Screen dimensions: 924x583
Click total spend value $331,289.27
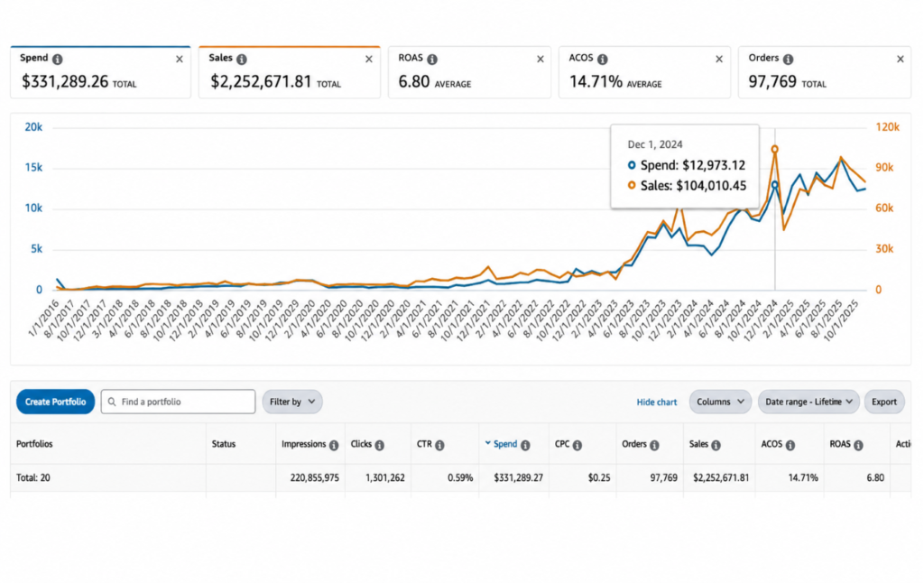519,477
